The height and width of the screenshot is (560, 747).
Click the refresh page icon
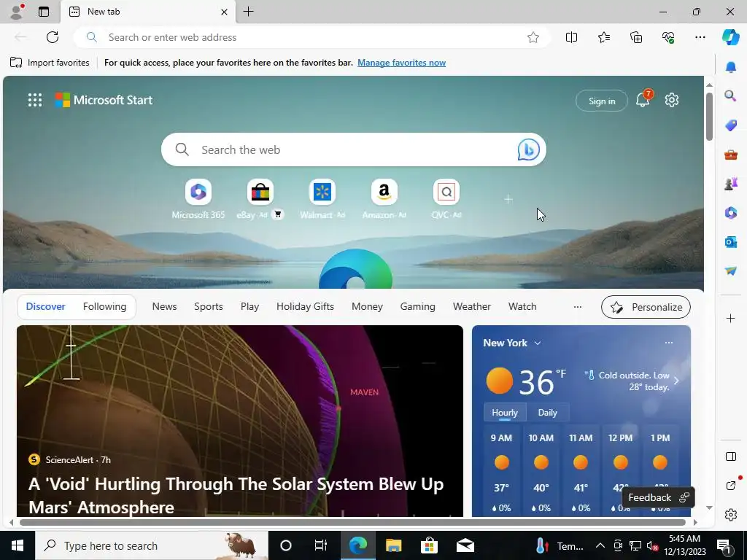point(53,37)
